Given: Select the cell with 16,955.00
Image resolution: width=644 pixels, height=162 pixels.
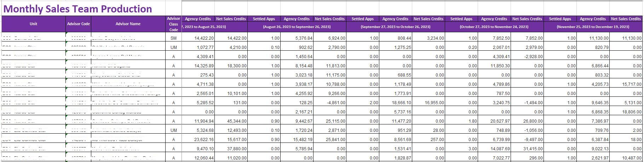Looking at the screenshot, I should tap(429, 102).
